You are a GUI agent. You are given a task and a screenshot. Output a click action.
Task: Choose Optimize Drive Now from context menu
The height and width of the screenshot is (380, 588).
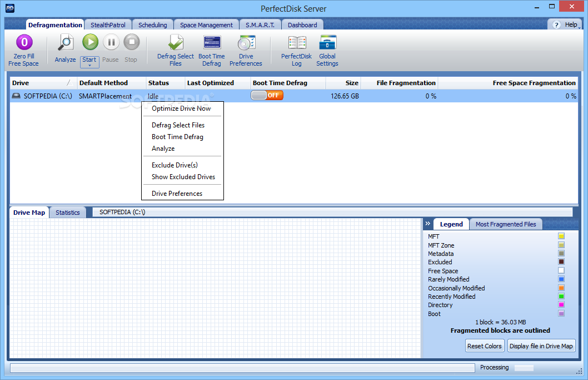pyautogui.click(x=183, y=108)
